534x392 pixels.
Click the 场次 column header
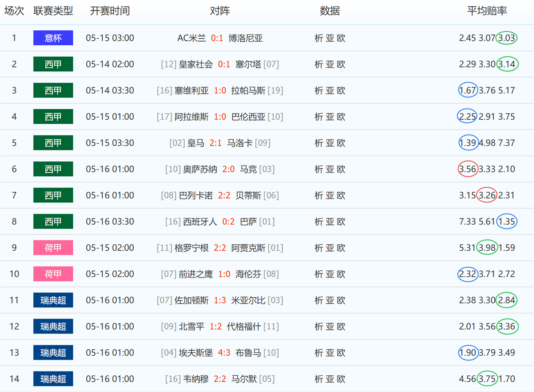click(x=14, y=11)
